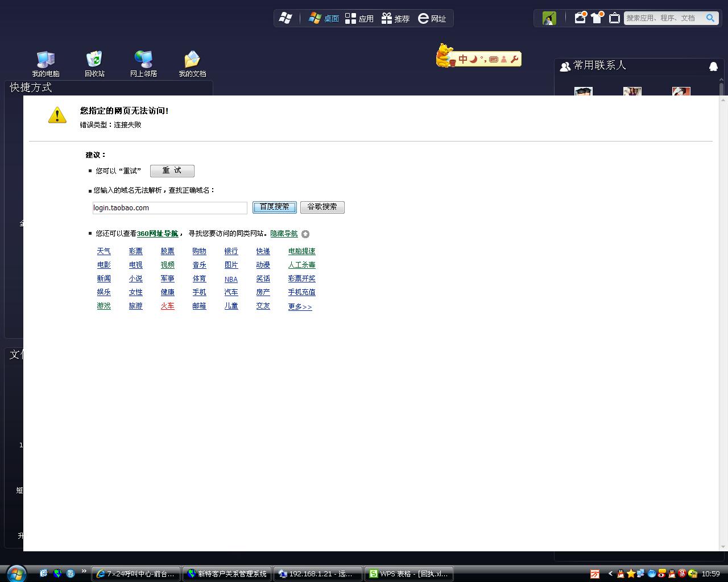Click the 常用联系人 contacts icon
This screenshot has height=582, width=728.
tap(565, 66)
